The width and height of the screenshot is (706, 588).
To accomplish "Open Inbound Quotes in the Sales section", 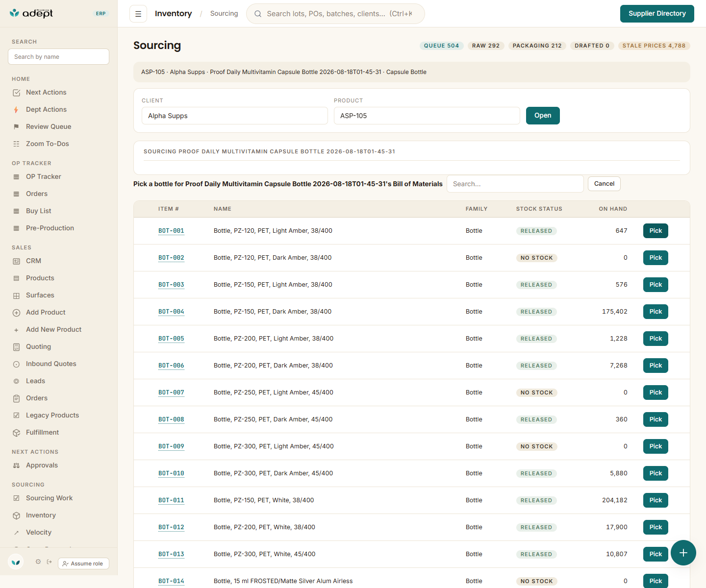I will click(51, 364).
